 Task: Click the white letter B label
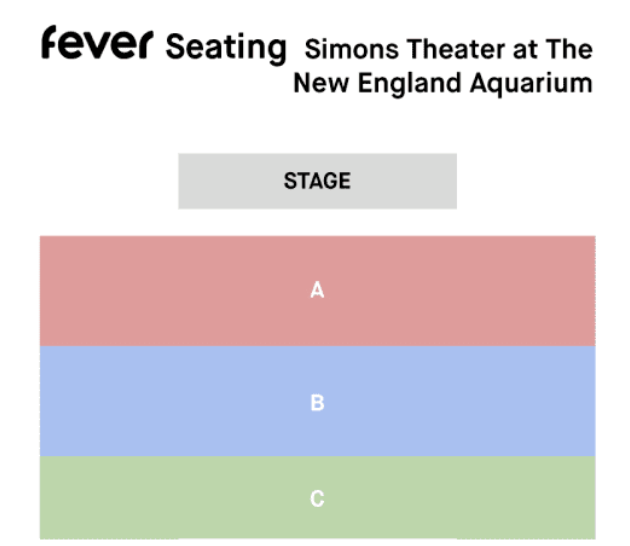pyautogui.click(x=317, y=402)
